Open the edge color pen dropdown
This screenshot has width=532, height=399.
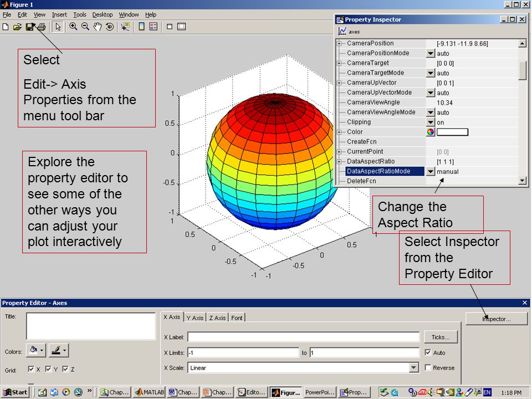point(59,350)
